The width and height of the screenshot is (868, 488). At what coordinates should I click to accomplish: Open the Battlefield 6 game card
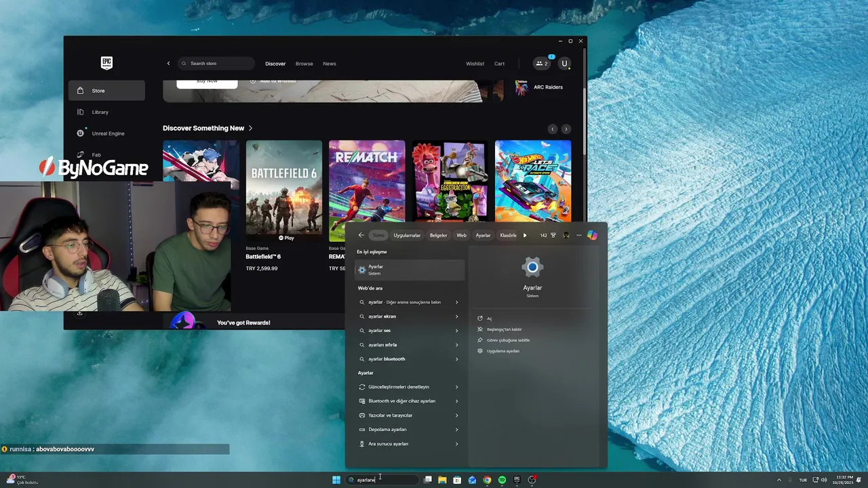[284, 191]
